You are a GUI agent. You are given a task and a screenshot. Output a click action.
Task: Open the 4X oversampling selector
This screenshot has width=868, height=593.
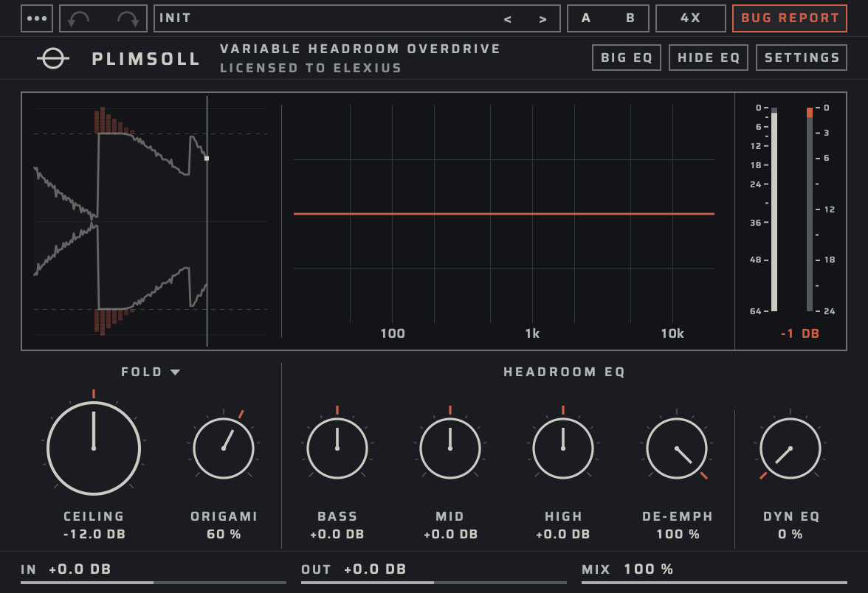[x=691, y=18]
